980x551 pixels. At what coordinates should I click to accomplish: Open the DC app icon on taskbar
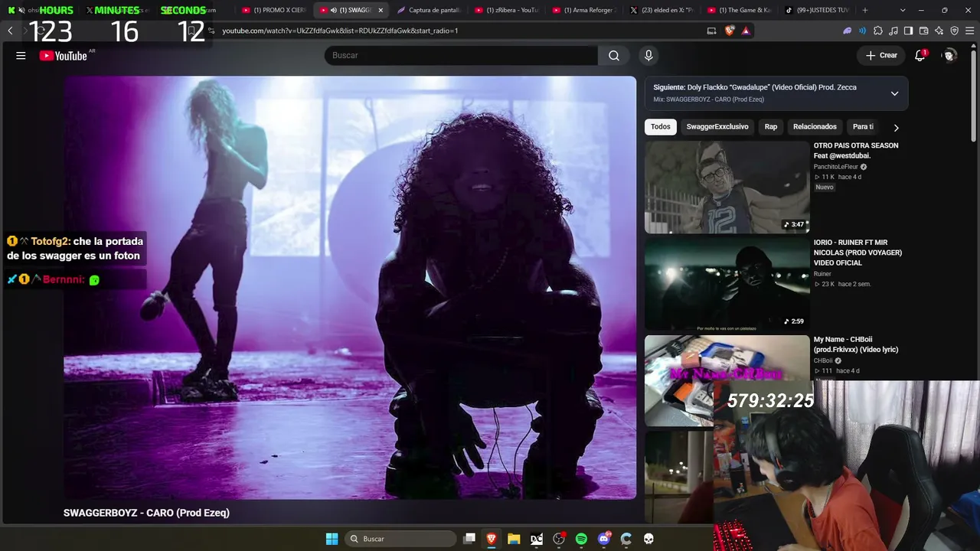pos(537,539)
